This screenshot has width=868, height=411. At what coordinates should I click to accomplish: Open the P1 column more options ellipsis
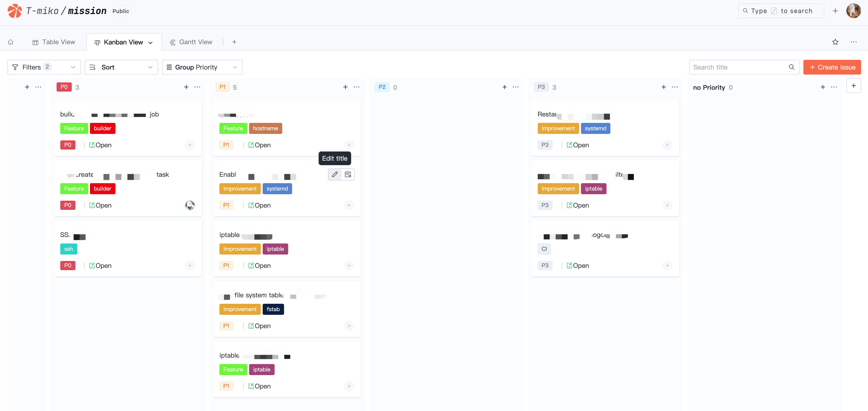[x=356, y=87]
